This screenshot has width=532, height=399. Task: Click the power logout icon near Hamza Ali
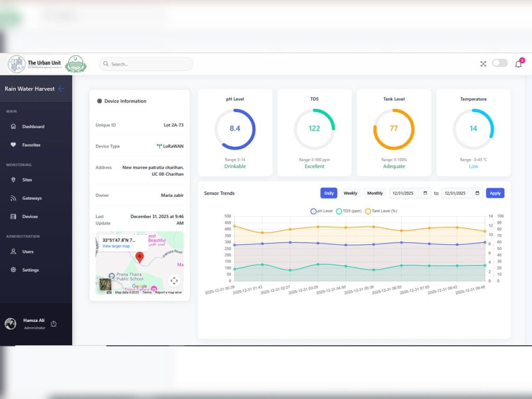54,323
